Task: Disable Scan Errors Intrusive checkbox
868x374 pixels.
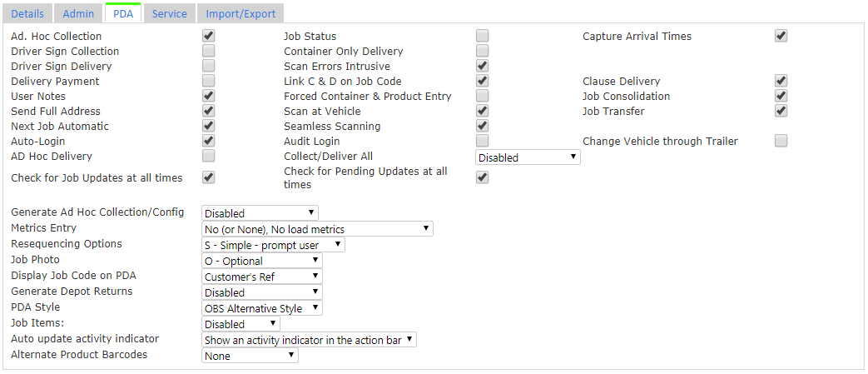Action: [482, 66]
